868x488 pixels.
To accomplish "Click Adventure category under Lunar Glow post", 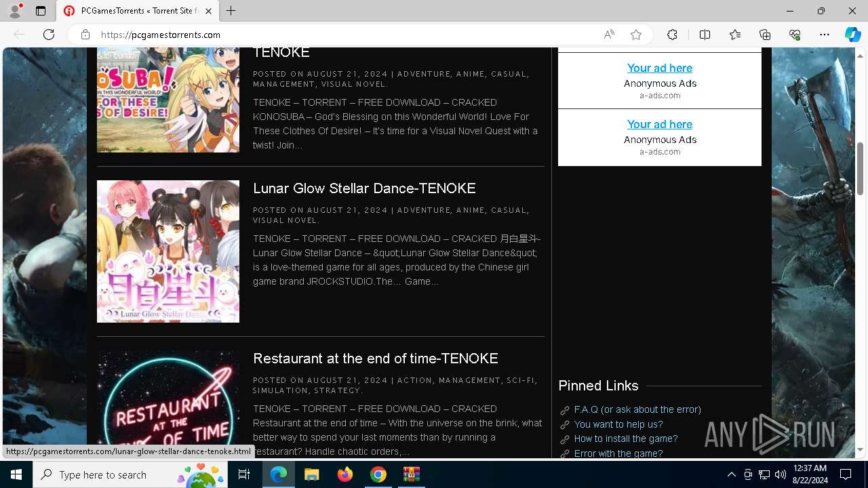I will [x=424, y=210].
